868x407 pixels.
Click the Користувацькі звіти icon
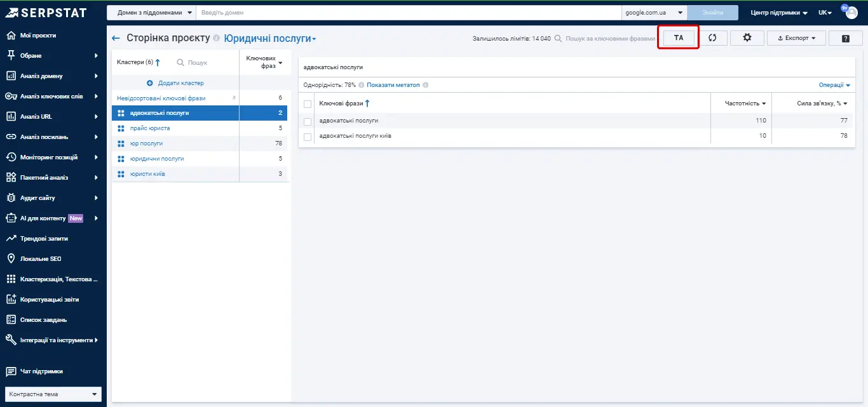[11, 300]
